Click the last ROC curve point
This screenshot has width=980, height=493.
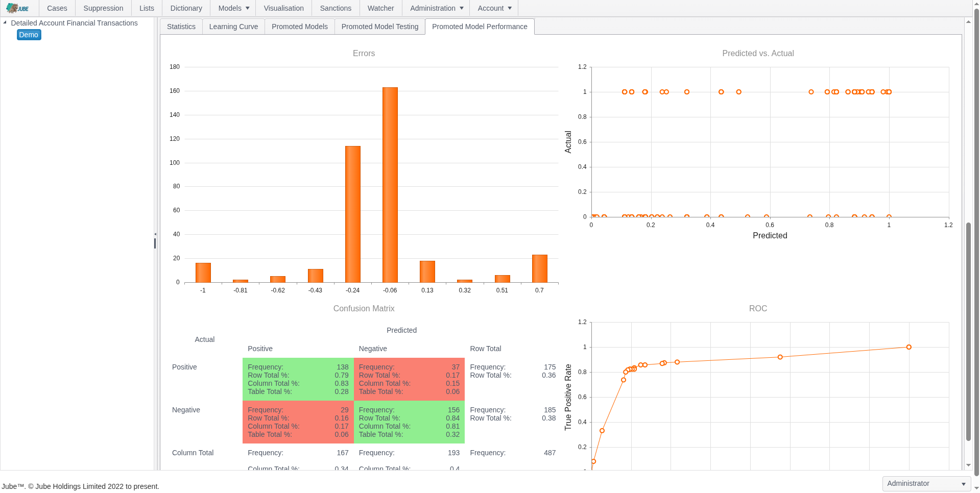click(x=909, y=347)
